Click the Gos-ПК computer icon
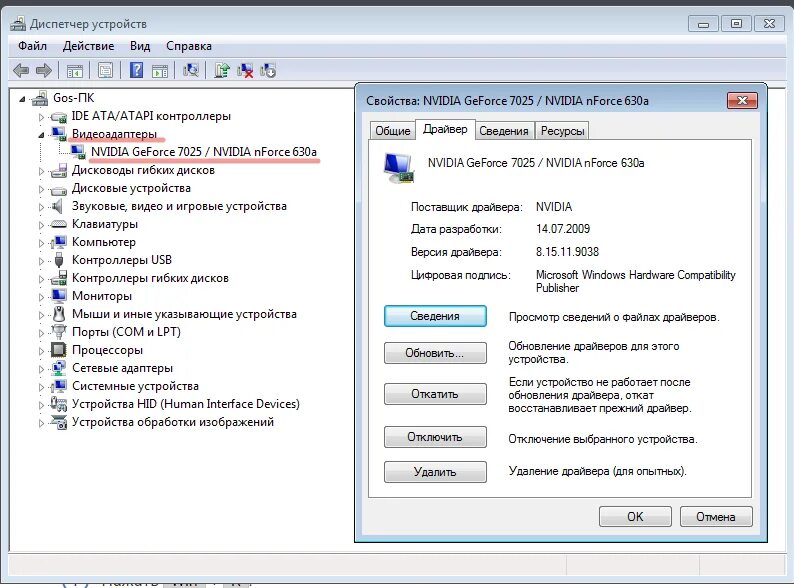Image resolution: width=794 pixels, height=588 pixels. coord(39,98)
